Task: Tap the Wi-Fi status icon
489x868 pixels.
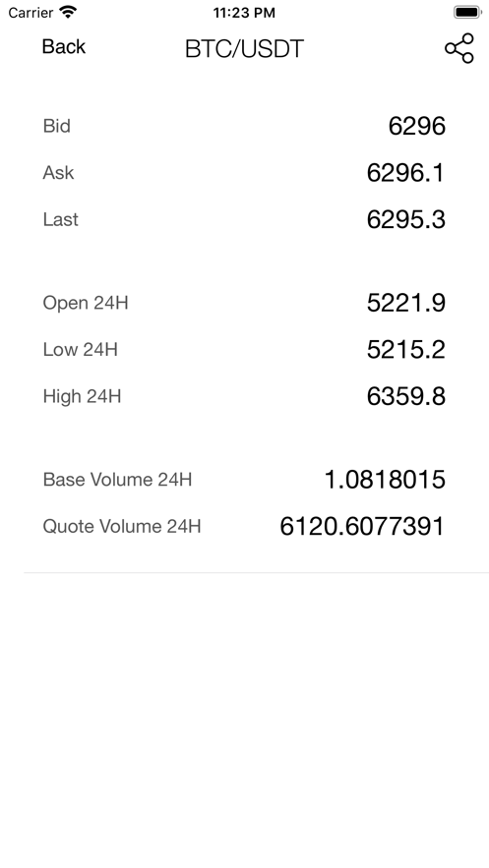Action: click(68, 12)
